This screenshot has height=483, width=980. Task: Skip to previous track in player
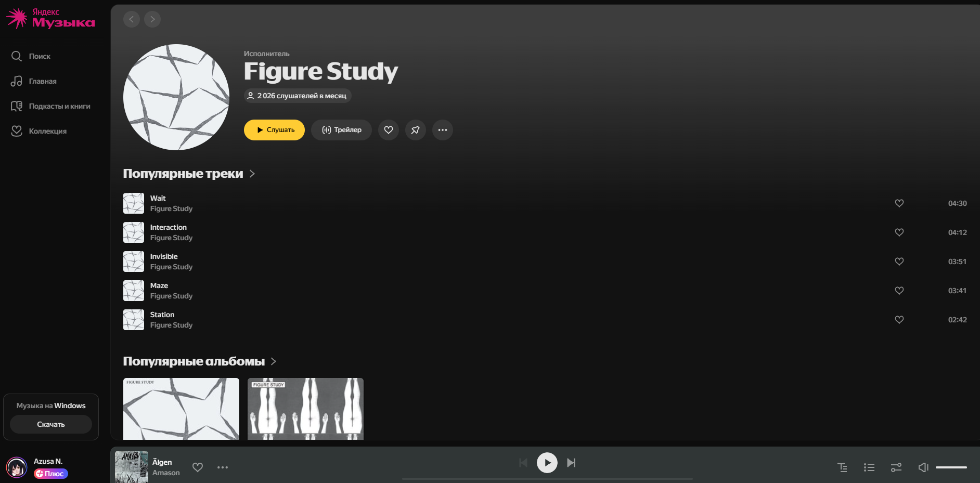point(523,463)
